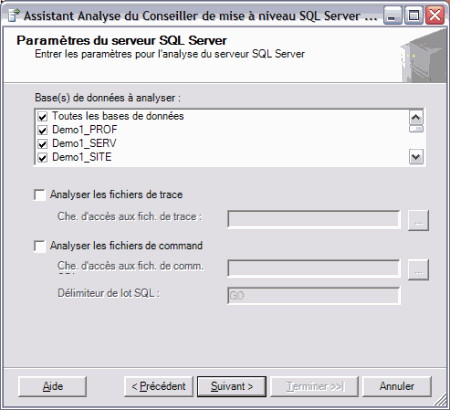Image resolution: width=450 pixels, height=410 pixels.
Task: Uncheck the Demo1_PROF database
Action: point(42,130)
